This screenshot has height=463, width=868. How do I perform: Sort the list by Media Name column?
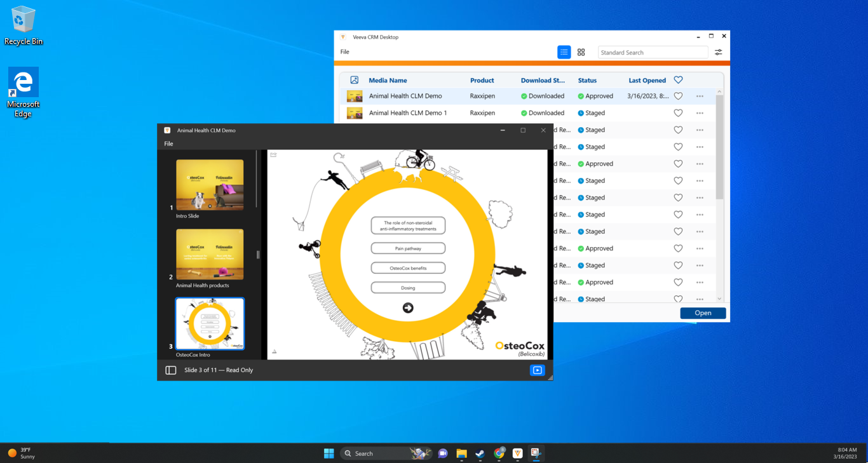(388, 81)
